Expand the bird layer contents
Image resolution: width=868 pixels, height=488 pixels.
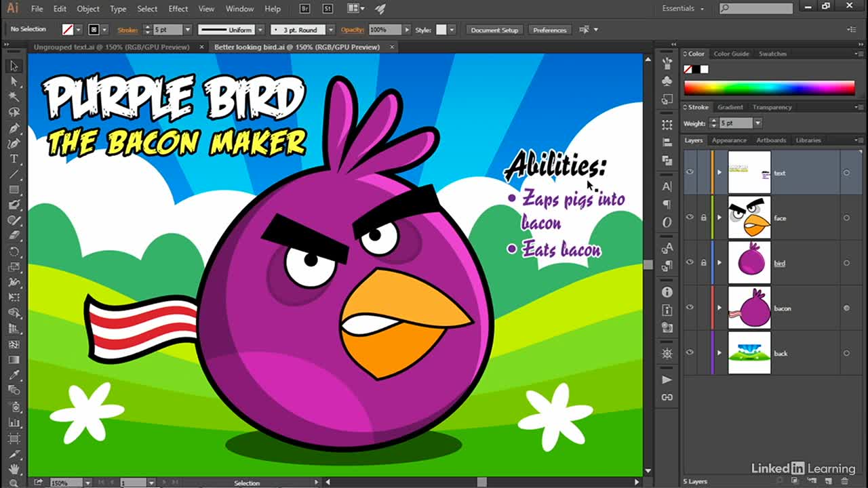[719, 263]
